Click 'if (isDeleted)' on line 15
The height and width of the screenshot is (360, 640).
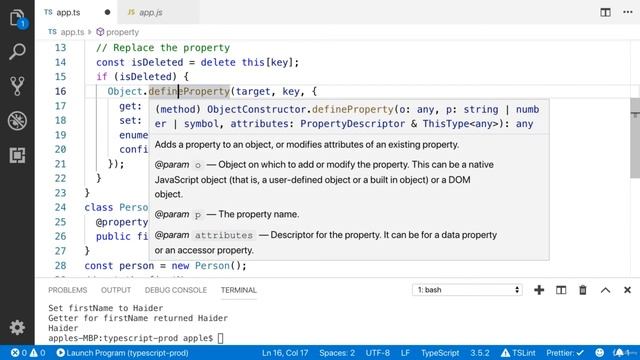137,77
